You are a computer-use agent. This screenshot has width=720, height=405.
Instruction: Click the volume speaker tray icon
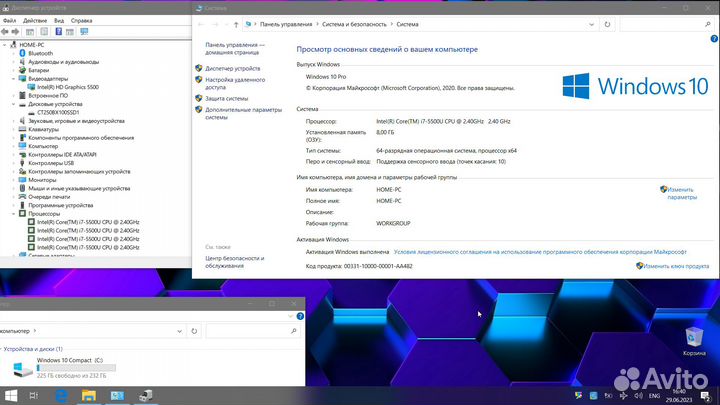pyautogui.click(x=639, y=395)
